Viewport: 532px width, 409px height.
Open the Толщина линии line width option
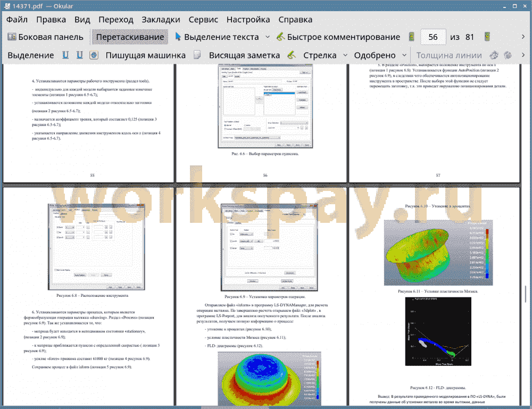coord(449,55)
